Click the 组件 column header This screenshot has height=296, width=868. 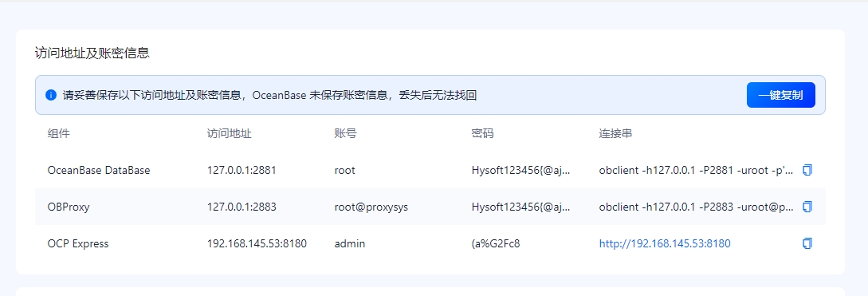[x=59, y=133]
